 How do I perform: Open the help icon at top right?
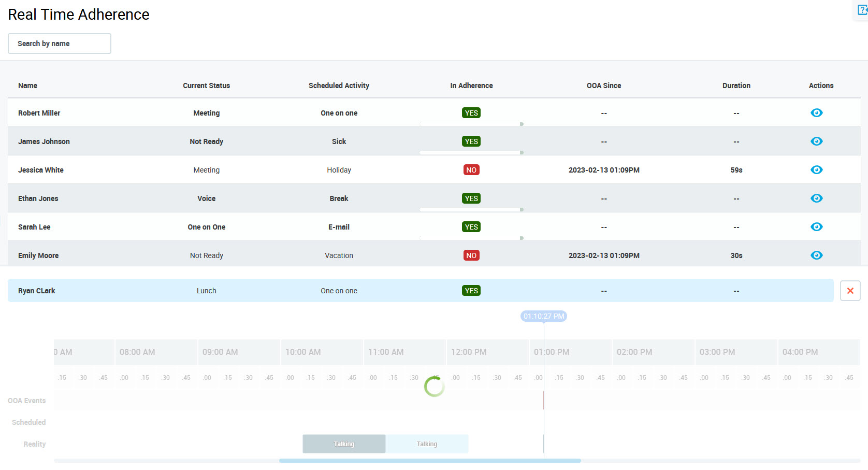click(862, 10)
